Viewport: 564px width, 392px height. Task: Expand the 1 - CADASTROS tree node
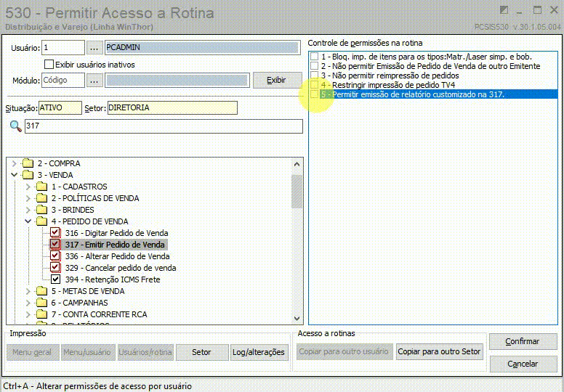coord(28,187)
